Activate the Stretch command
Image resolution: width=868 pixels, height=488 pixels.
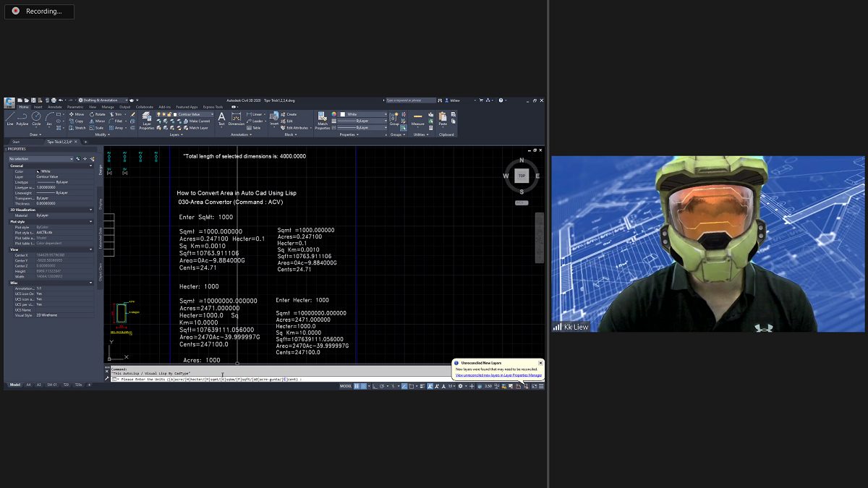77,128
